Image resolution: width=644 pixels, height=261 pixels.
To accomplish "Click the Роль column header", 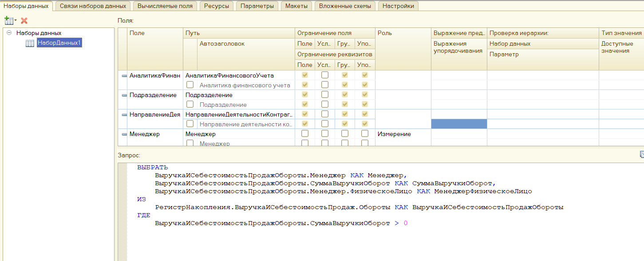I will (384, 33).
